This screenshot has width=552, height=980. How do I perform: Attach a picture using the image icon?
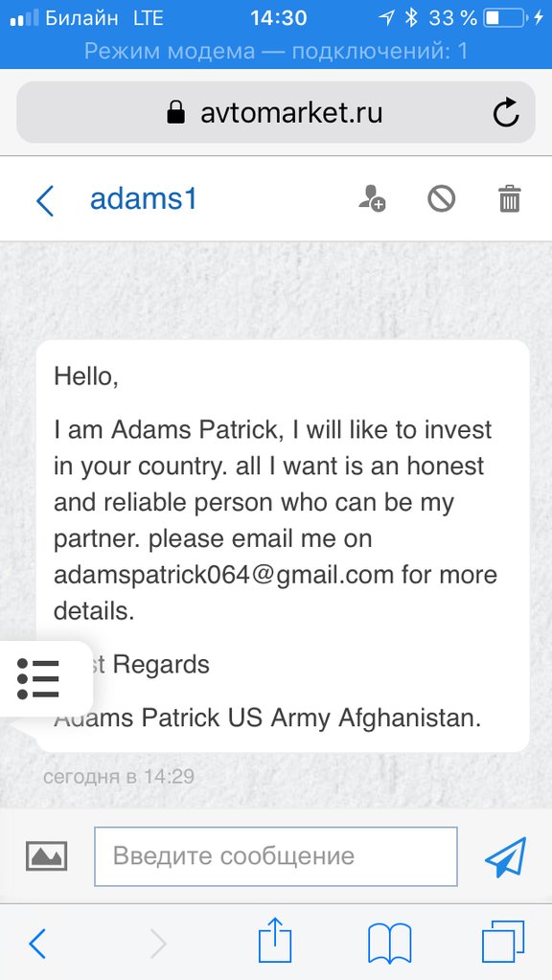pyautogui.click(x=46, y=855)
